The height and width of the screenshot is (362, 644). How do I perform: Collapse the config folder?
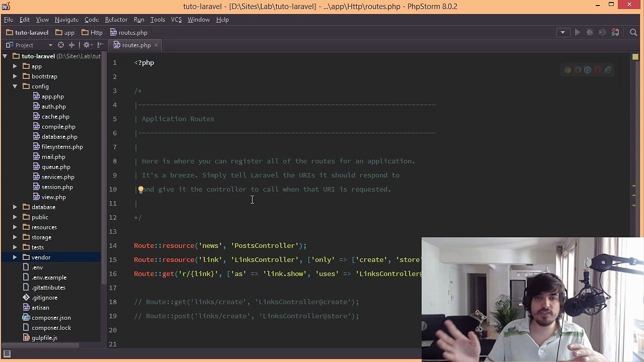[15, 86]
